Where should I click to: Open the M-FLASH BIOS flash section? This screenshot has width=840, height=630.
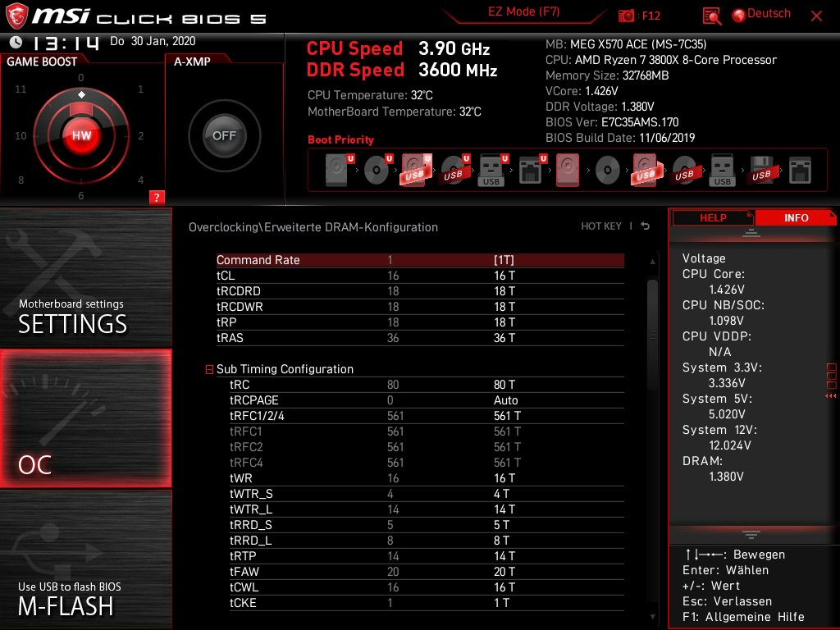click(85, 559)
